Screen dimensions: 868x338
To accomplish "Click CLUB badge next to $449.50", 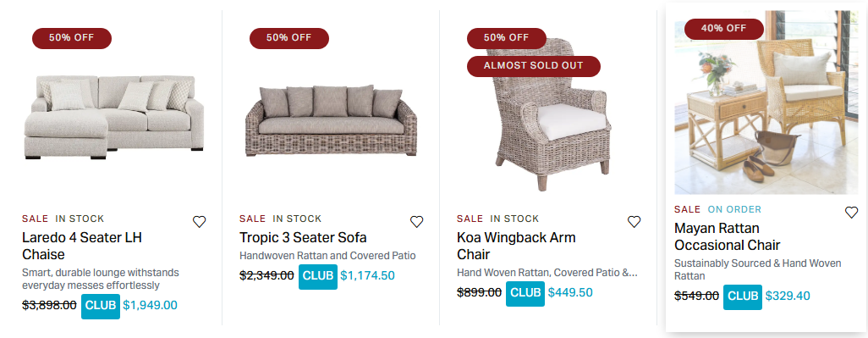I will [525, 294].
